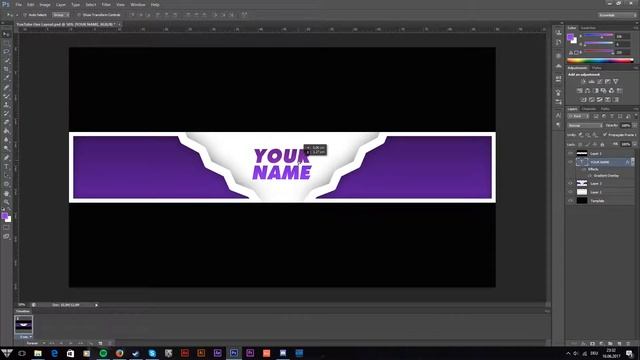Open Skype from the taskbar
This screenshot has height=360, width=640.
tap(152, 353)
